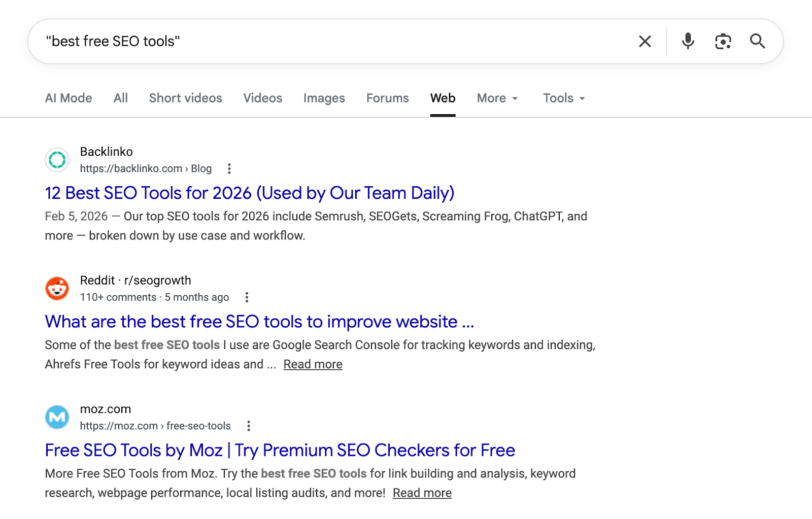Viewport: 812px width, 519px height.
Task: Open the Free SEO Tools by Moz link
Action: pyautogui.click(x=280, y=451)
